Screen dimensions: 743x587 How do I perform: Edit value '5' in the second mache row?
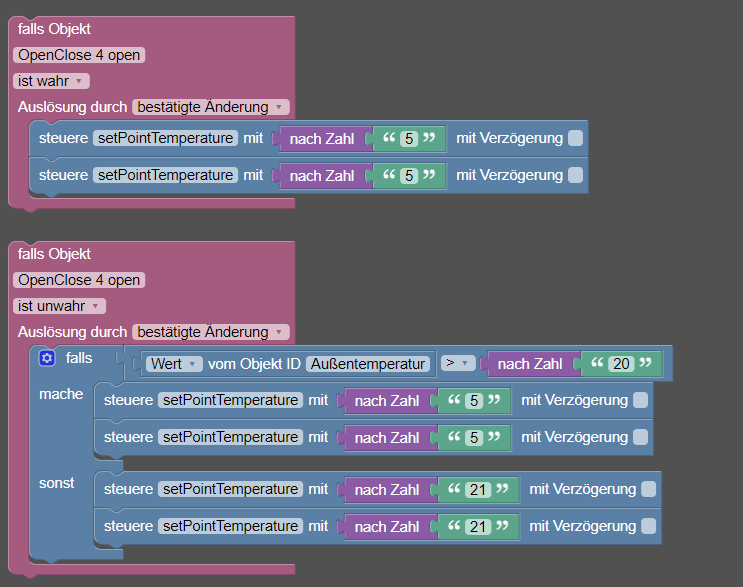click(474, 438)
